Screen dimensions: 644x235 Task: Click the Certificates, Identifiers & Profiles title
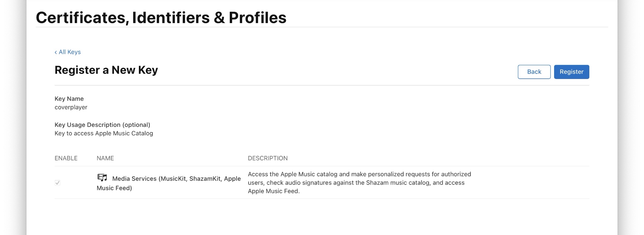161,18
